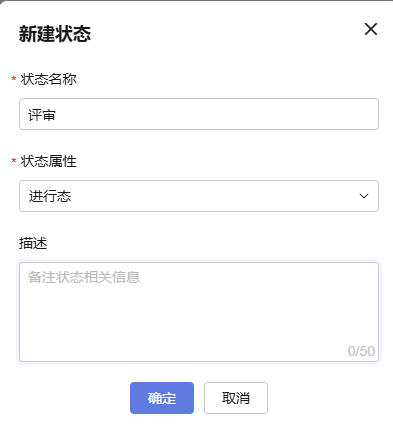Select the 进行态 value text in the dropdown
This screenshot has height=430, width=393.
[x=50, y=196]
